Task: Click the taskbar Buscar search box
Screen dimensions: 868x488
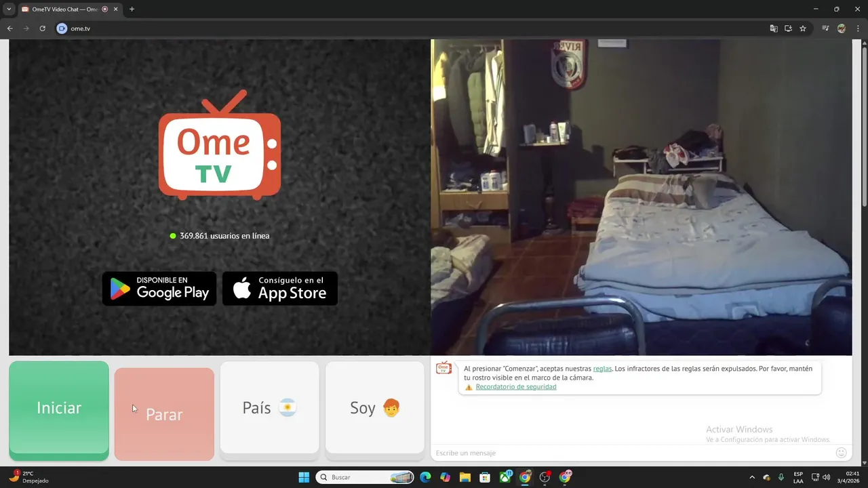Action: pos(366,477)
